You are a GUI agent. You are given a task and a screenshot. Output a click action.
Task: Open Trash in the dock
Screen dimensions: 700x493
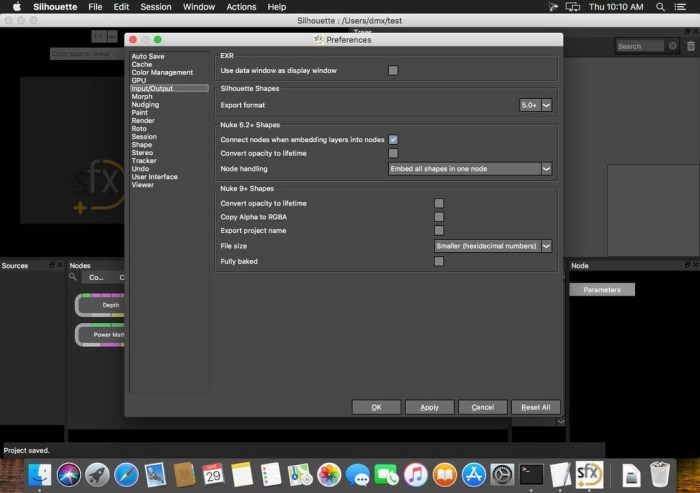(659, 475)
